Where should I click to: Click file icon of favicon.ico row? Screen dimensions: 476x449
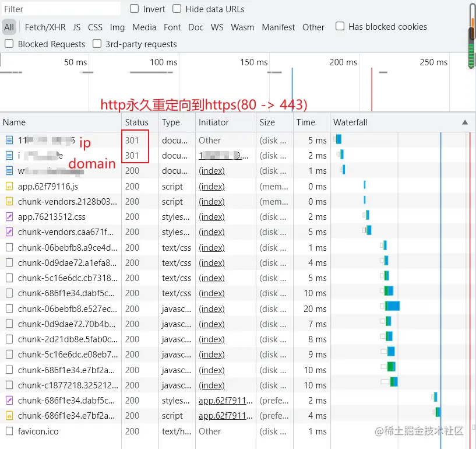click(x=9, y=431)
